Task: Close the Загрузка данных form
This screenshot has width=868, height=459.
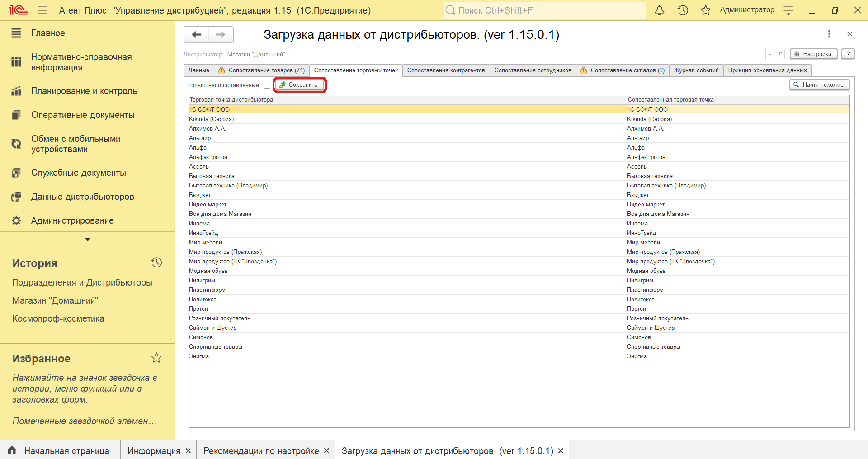Action: click(x=849, y=34)
